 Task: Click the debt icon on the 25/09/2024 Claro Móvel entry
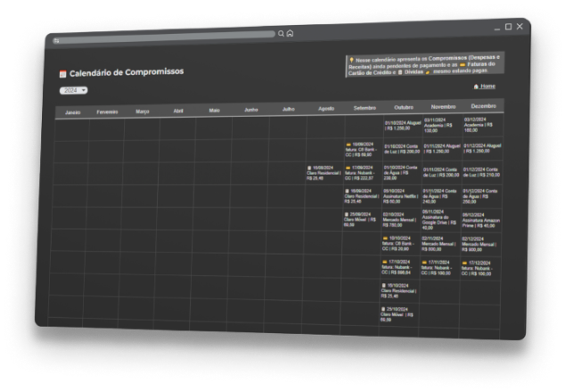(x=348, y=214)
